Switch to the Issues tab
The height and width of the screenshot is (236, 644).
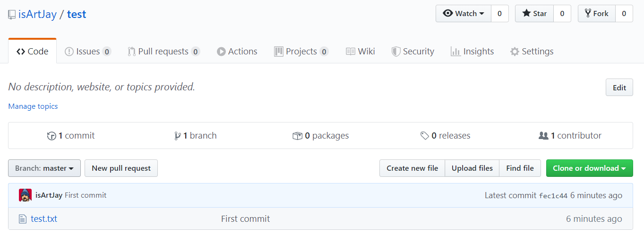(x=88, y=52)
